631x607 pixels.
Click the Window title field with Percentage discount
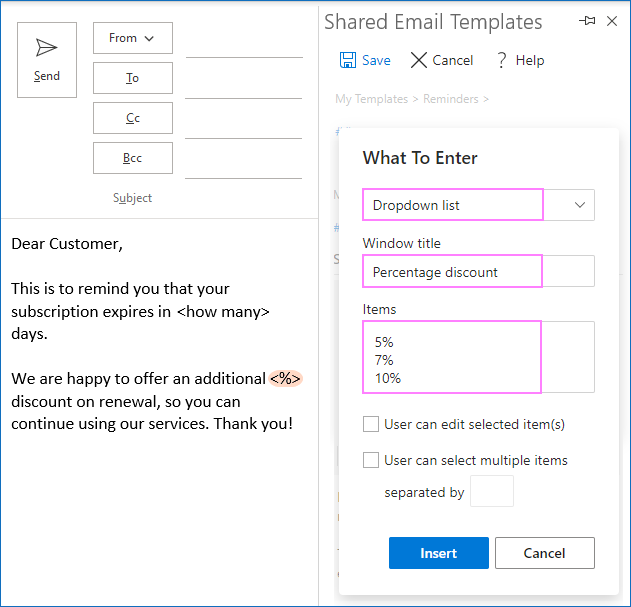[x=478, y=271]
